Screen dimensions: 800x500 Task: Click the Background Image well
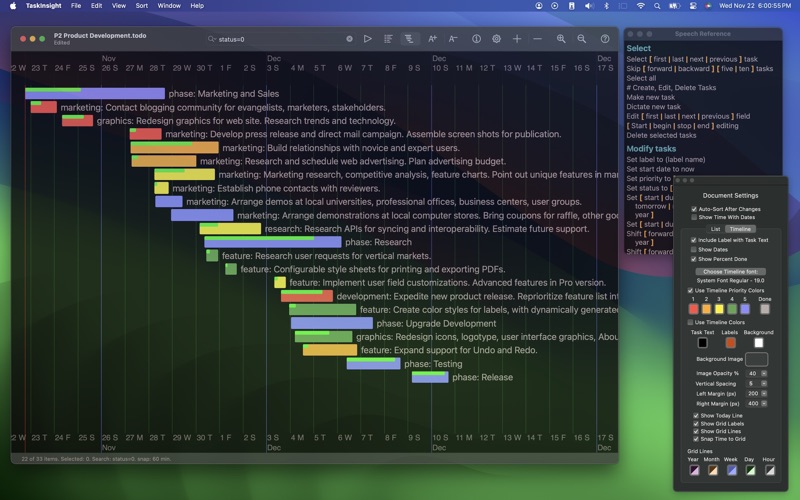point(756,359)
